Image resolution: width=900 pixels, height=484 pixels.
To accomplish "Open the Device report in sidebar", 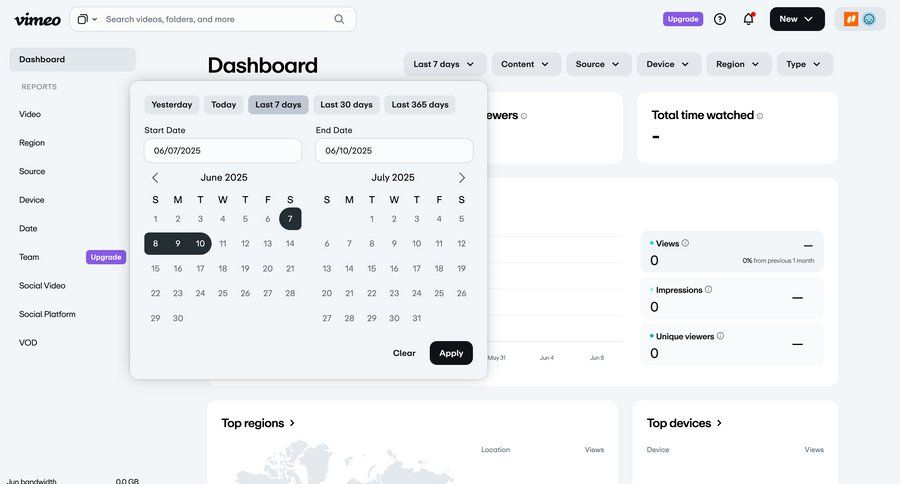I will [32, 200].
